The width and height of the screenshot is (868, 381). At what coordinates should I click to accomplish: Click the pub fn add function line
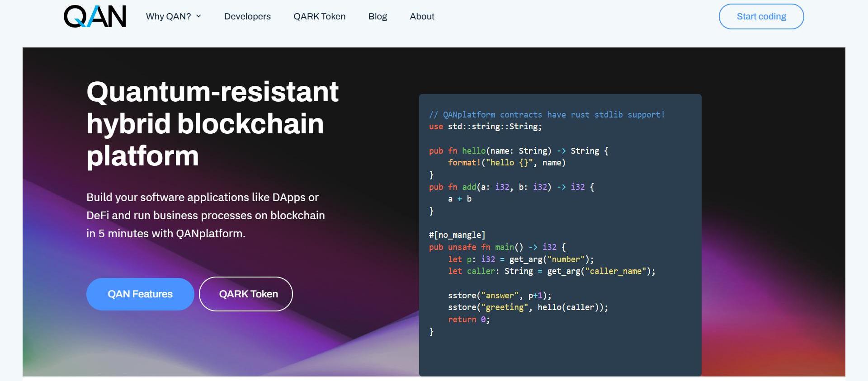click(x=511, y=187)
